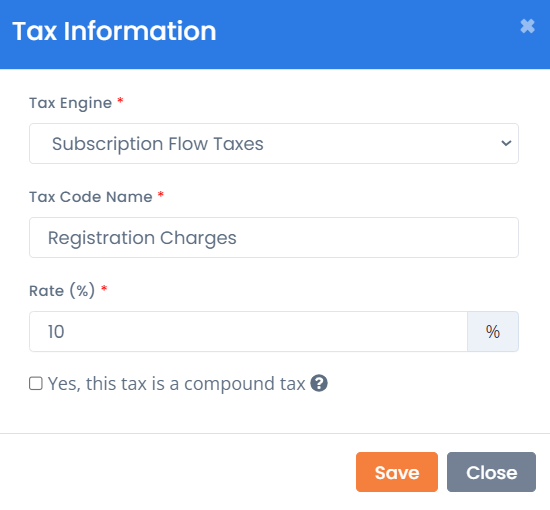Click the 'Yes, this tax is a compound tax' label
Image resolution: width=550 pixels, height=510 pixels.
[176, 383]
